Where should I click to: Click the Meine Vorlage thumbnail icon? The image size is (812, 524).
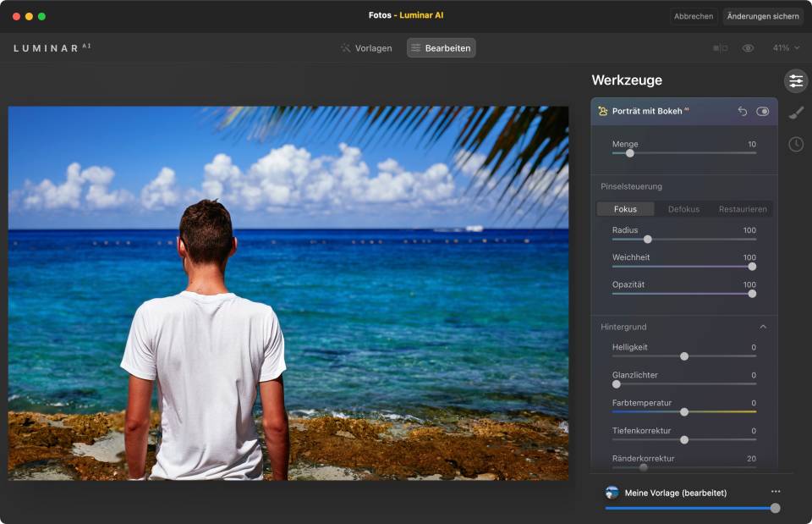612,493
